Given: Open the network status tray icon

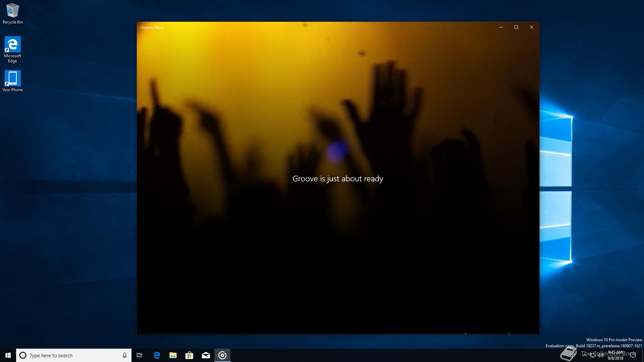Looking at the screenshot, I should click(593, 355).
